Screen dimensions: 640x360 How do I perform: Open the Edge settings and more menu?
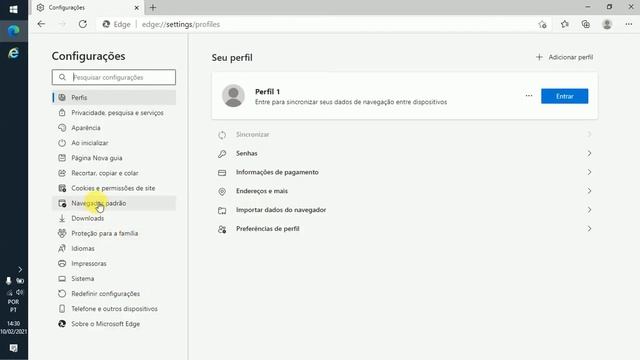(x=629, y=24)
